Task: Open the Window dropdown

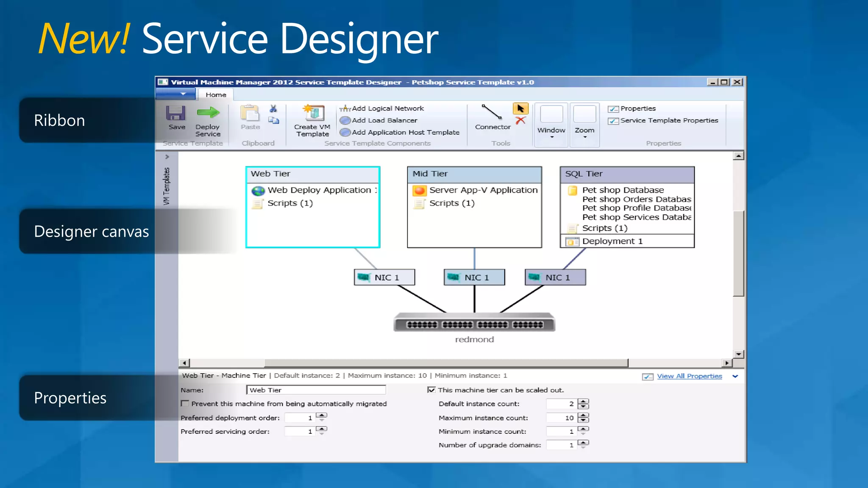Action: click(x=551, y=124)
